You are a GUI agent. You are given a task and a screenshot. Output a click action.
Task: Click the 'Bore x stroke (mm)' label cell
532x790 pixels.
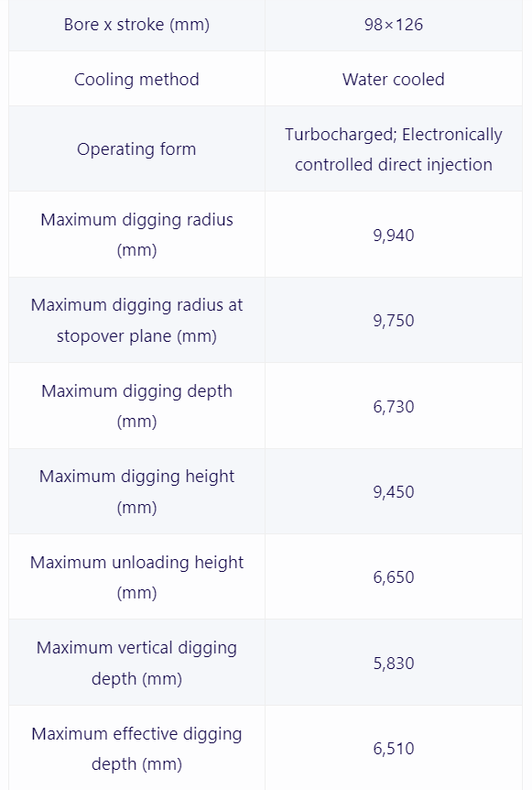coord(136,25)
